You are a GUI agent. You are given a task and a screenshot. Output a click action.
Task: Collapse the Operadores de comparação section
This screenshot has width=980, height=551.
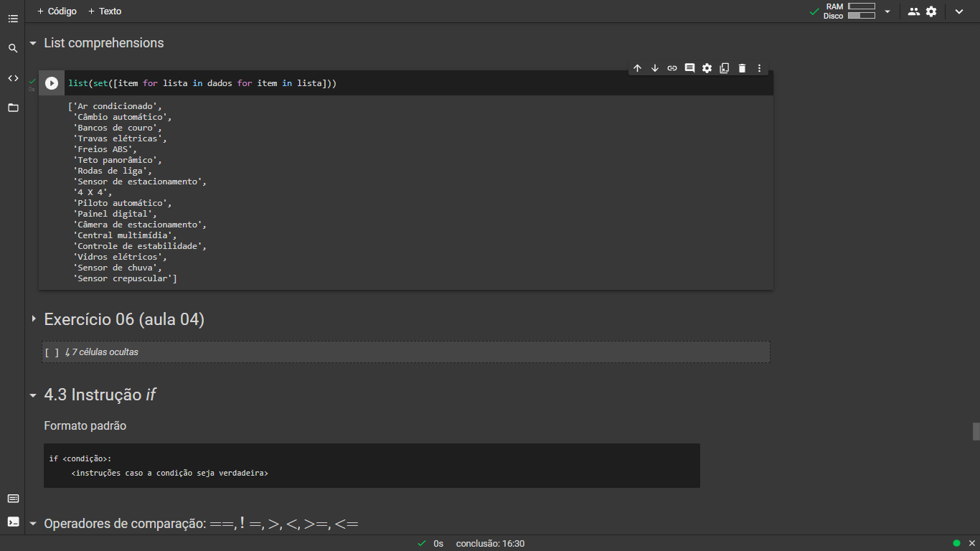click(x=33, y=524)
